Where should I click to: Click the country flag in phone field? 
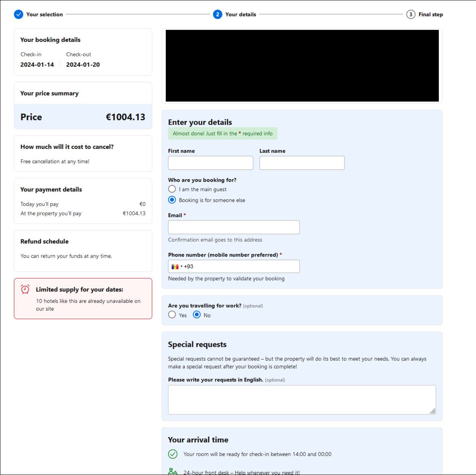[175, 267]
